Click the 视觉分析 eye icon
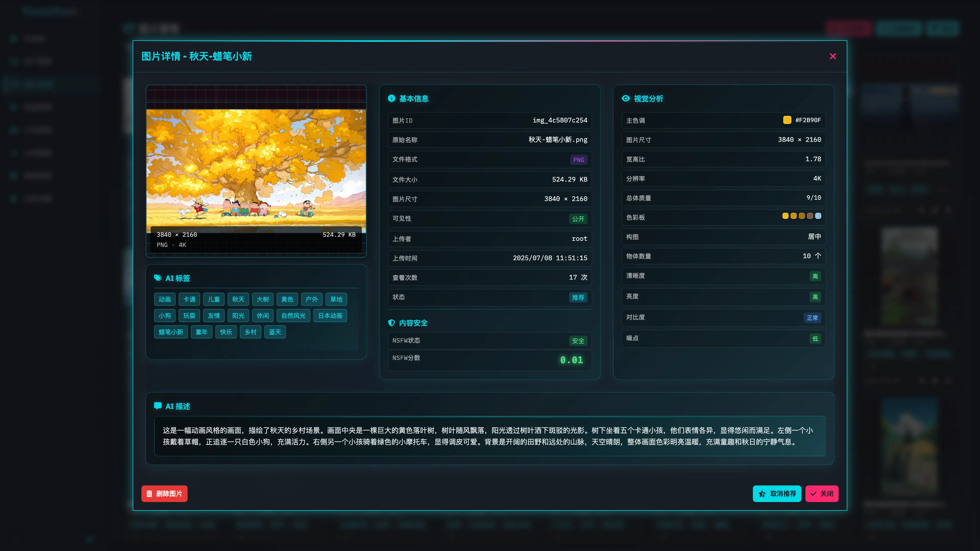 click(626, 98)
